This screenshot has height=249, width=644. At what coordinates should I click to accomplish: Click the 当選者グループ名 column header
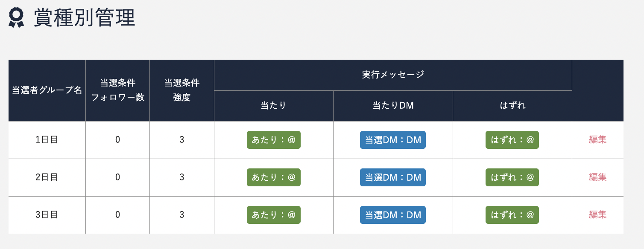47,90
